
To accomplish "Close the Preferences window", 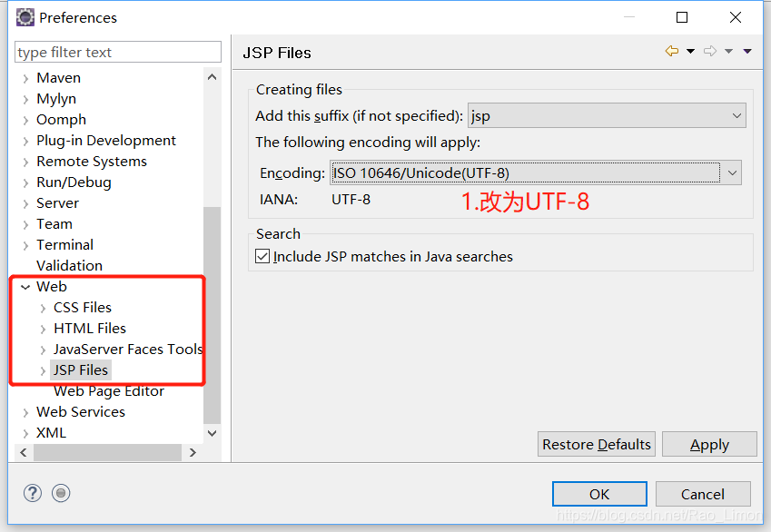I will click(x=736, y=17).
